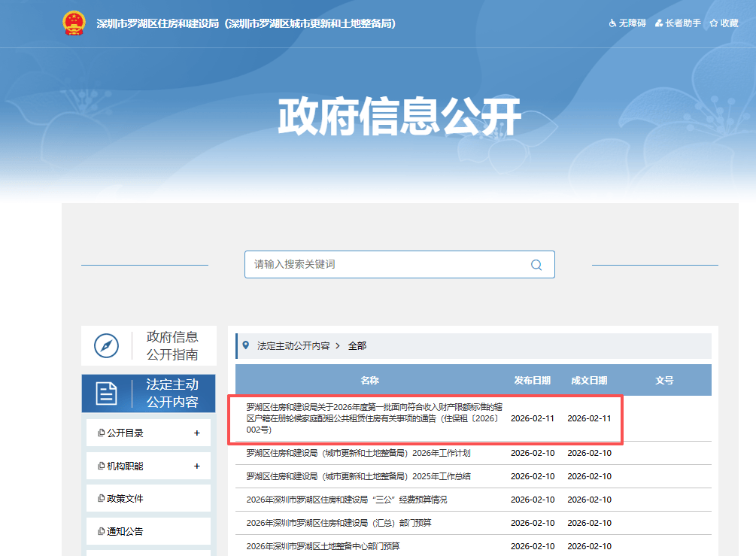The height and width of the screenshot is (556, 756).
Task: Expand the 公开目录 section
Action: 196,433
